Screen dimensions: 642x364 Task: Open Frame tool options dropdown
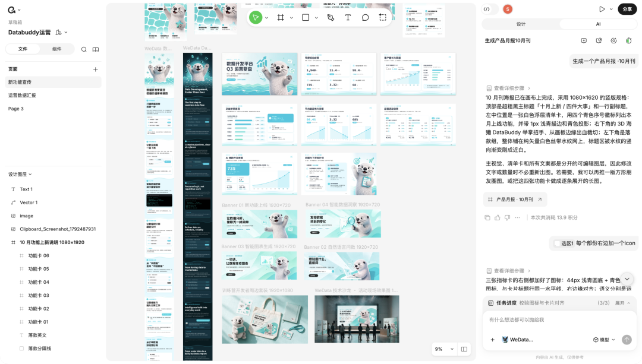pyautogui.click(x=291, y=18)
